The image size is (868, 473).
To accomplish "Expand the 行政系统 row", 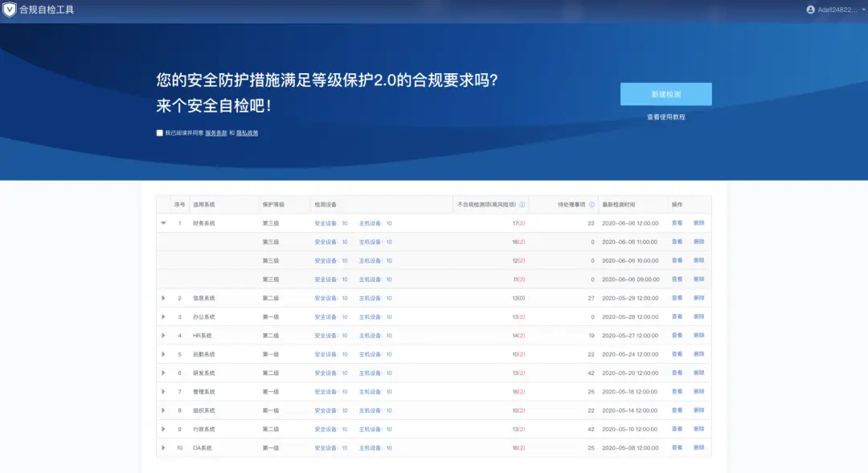I will (163, 430).
